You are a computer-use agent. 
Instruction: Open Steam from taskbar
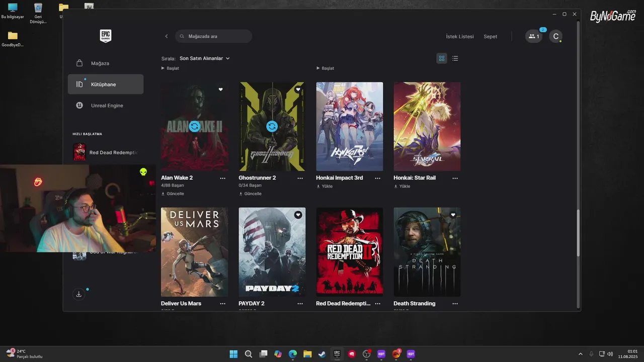tap(322, 354)
